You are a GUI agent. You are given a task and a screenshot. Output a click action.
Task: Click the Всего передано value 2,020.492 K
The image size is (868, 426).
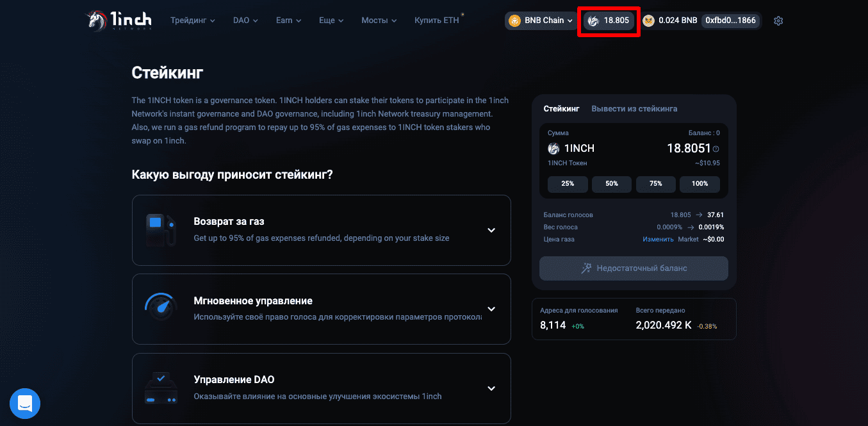tap(664, 325)
